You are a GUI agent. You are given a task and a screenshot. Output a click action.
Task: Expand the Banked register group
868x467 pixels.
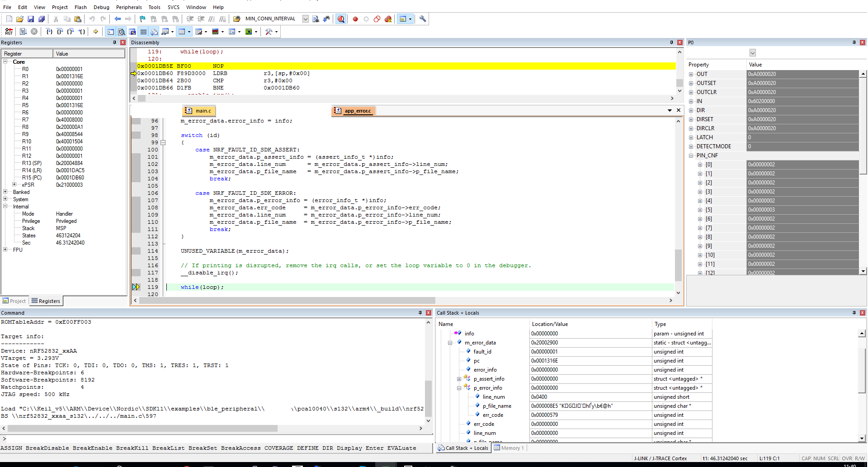click(x=5, y=192)
